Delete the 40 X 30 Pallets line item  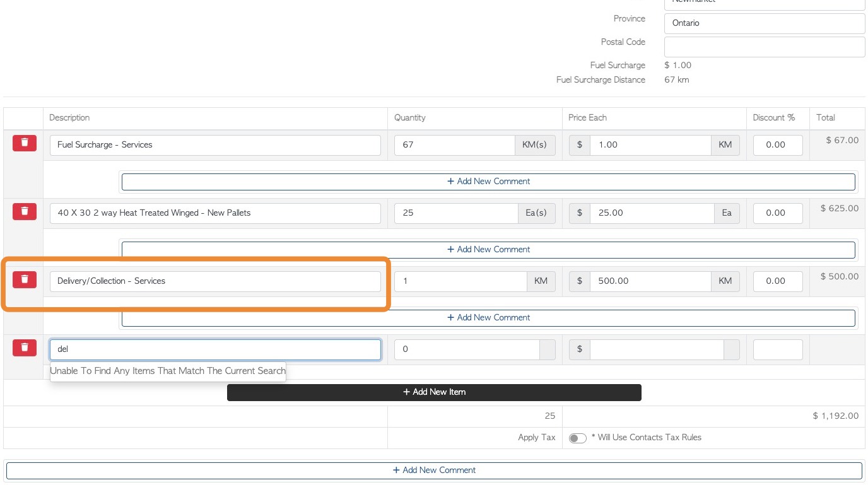tap(25, 211)
